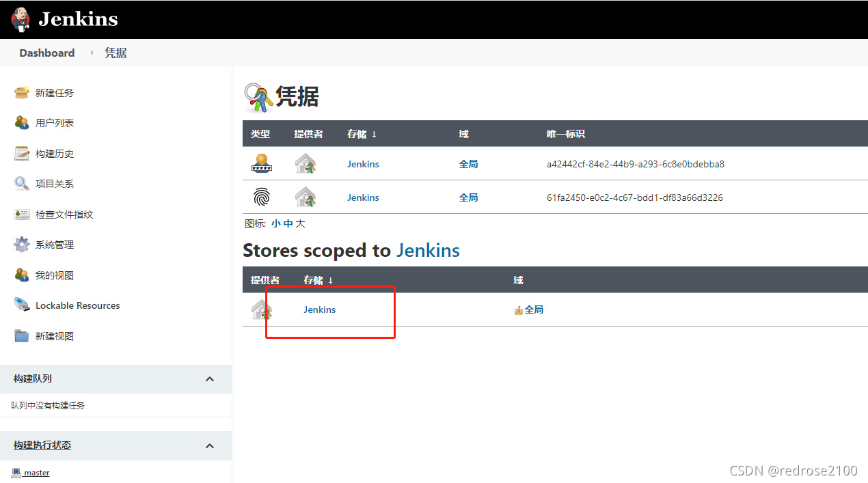The image size is (868, 483).
Task: Click provider house icon in 61fa2450 row
Action: coord(305,197)
